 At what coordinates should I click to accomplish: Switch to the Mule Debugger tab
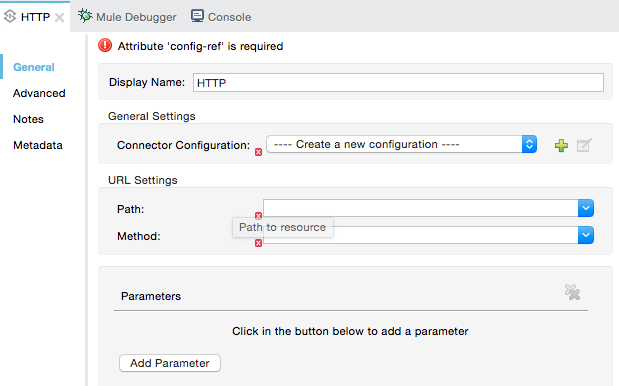click(127, 17)
